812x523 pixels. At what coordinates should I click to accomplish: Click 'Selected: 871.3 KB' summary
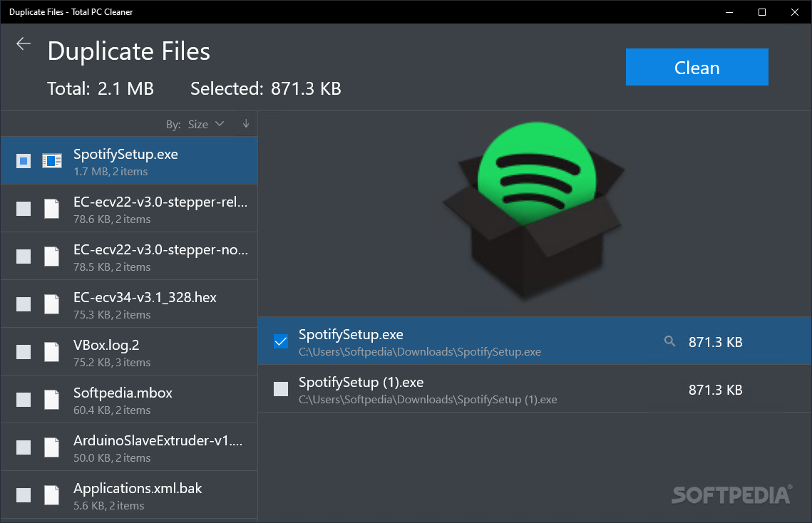[x=266, y=88]
